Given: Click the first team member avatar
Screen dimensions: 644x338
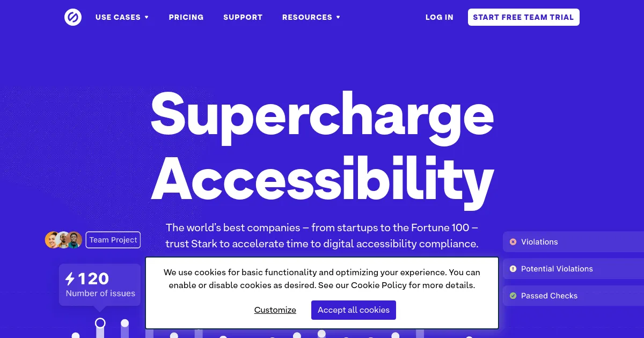Looking at the screenshot, I should pos(52,240).
